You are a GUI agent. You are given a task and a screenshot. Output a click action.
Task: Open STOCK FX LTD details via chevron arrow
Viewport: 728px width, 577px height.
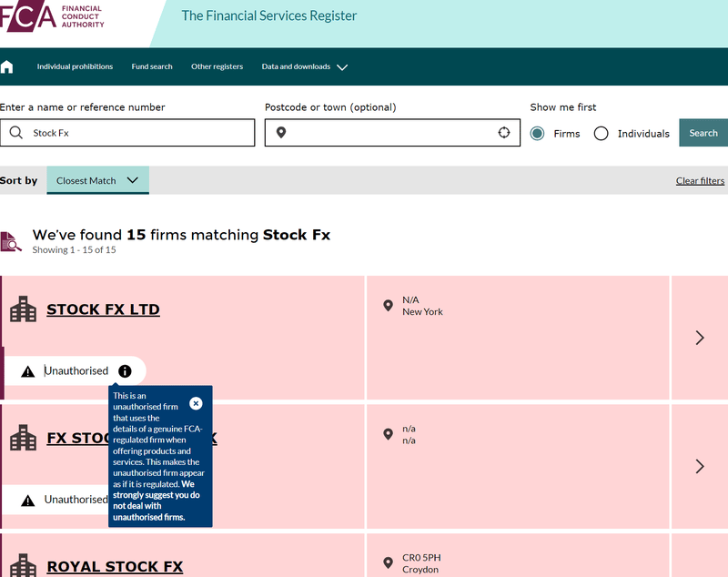tap(700, 338)
